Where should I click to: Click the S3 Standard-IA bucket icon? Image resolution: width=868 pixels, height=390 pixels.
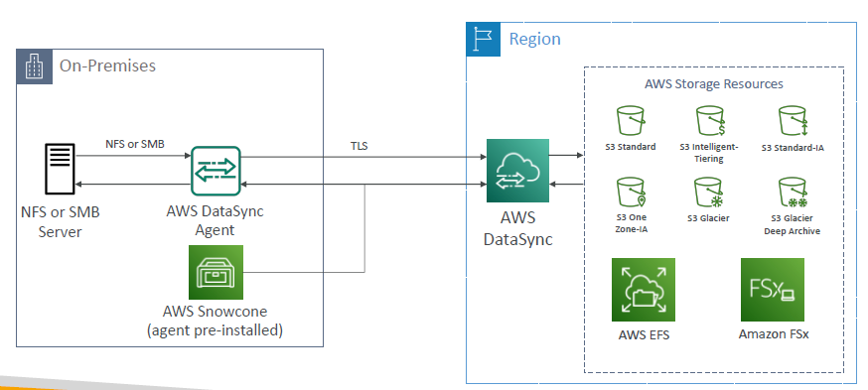[x=794, y=121]
